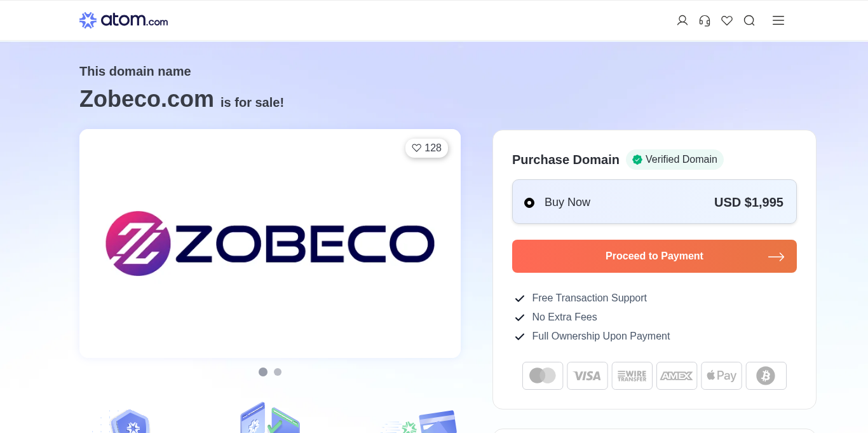Click the Bitcoin payment icon
This screenshot has width=868, height=433.
[766, 376]
